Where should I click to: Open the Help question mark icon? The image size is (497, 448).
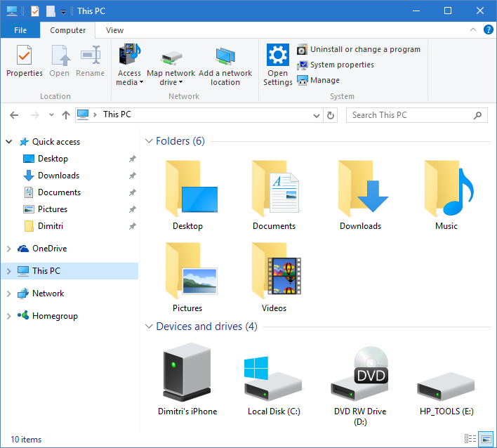tap(488, 29)
